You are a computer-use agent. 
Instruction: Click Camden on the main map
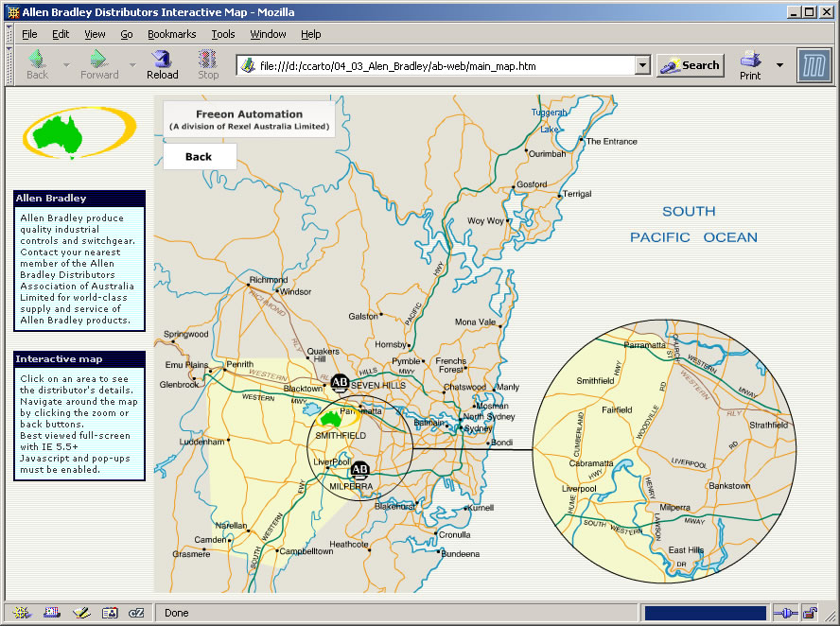tap(211, 539)
